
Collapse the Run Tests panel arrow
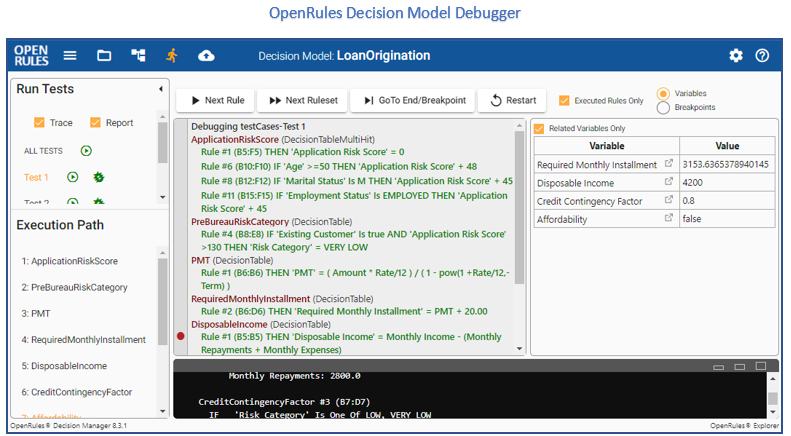pos(161,90)
